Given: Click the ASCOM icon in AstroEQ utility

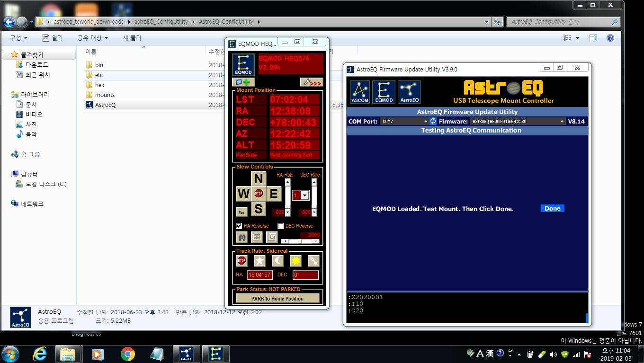Looking at the screenshot, I should [x=360, y=92].
